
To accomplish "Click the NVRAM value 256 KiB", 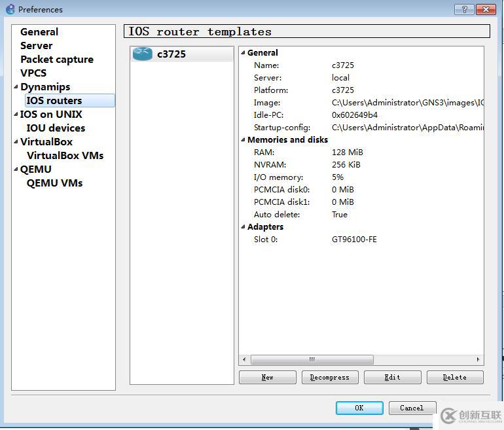I will pyautogui.click(x=346, y=165).
